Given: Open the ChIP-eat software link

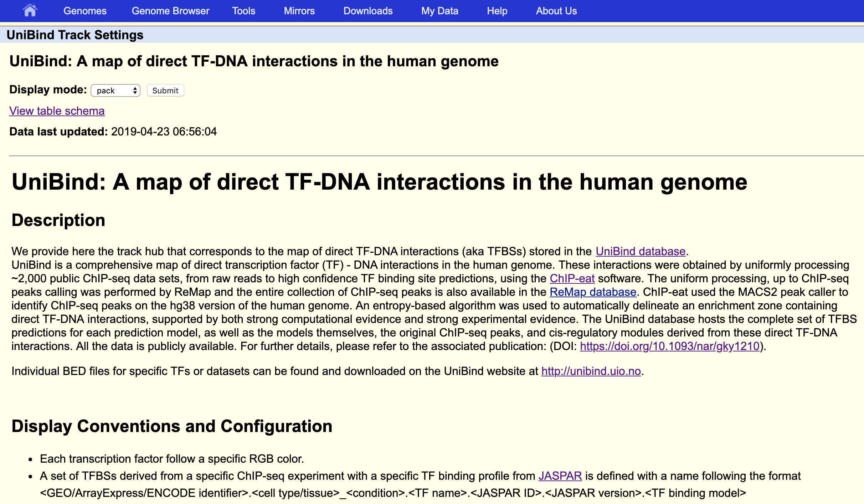Looking at the screenshot, I should click(x=572, y=278).
